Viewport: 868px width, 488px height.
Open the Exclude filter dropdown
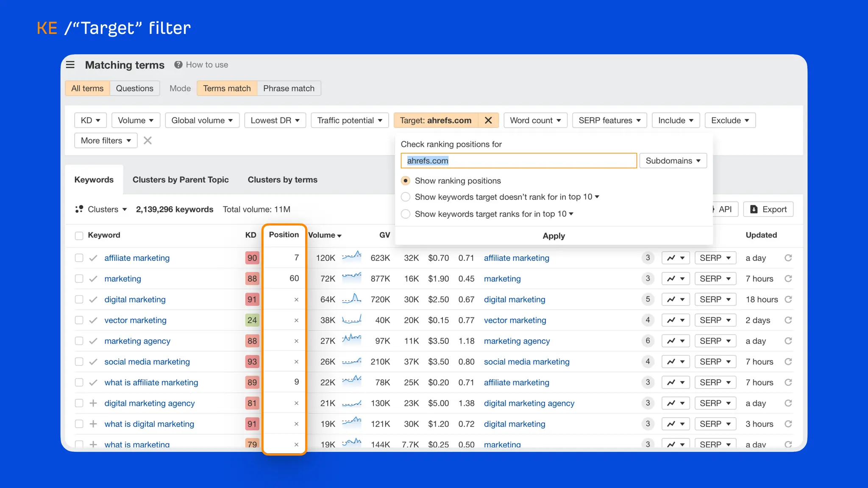coord(730,120)
